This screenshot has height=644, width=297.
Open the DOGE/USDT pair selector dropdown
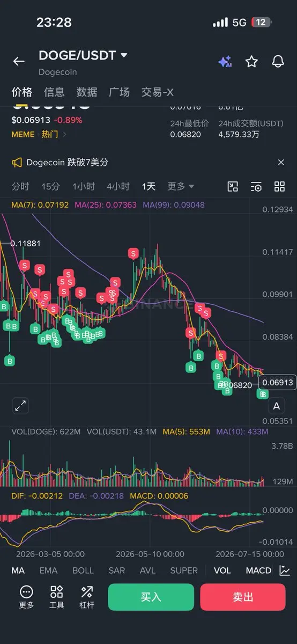pyautogui.click(x=124, y=55)
